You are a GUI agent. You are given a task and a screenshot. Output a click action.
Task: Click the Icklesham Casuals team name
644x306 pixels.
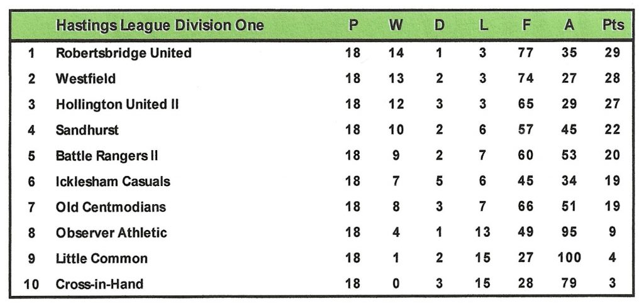coord(113,182)
